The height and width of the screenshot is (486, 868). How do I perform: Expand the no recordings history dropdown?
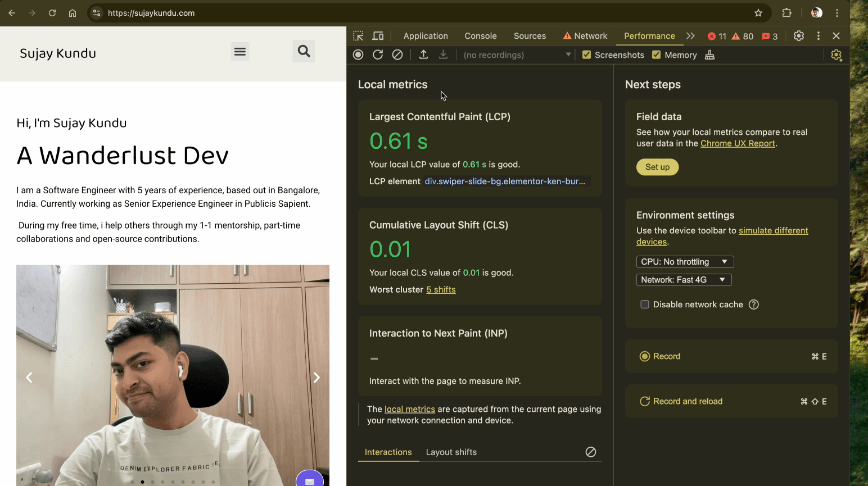pos(568,54)
